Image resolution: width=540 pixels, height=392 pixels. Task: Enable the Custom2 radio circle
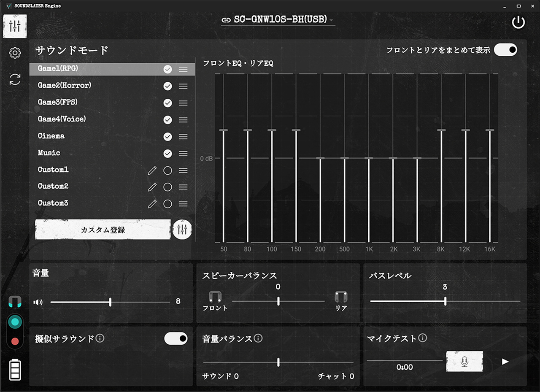167,187
